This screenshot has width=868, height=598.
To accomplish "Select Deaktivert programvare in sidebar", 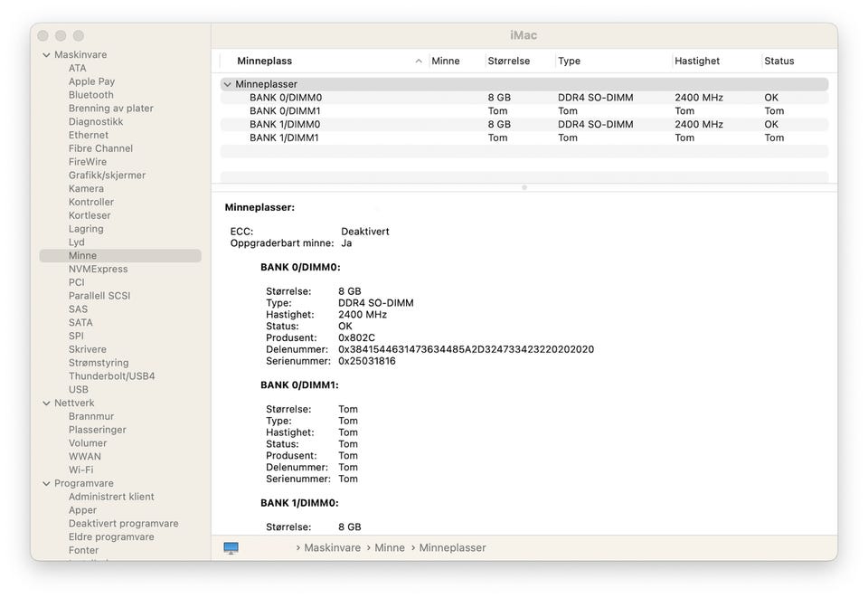I will 124,523.
